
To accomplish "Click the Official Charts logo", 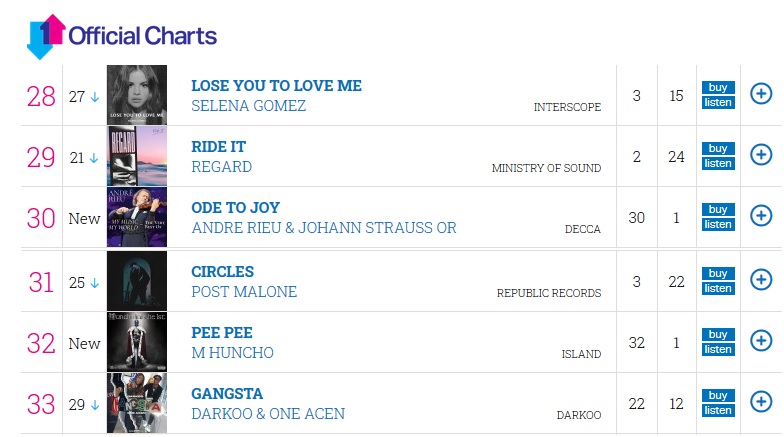I will coord(121,36).
